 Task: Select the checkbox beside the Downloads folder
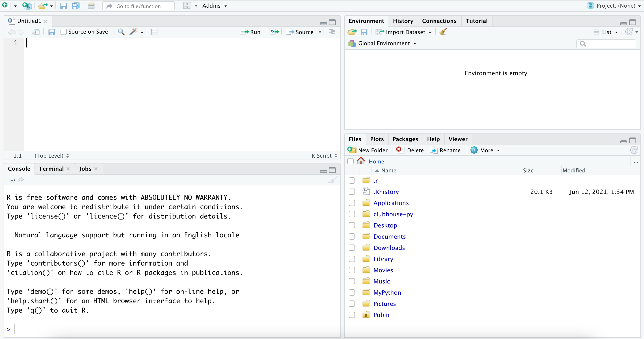(x=352, y=248)
